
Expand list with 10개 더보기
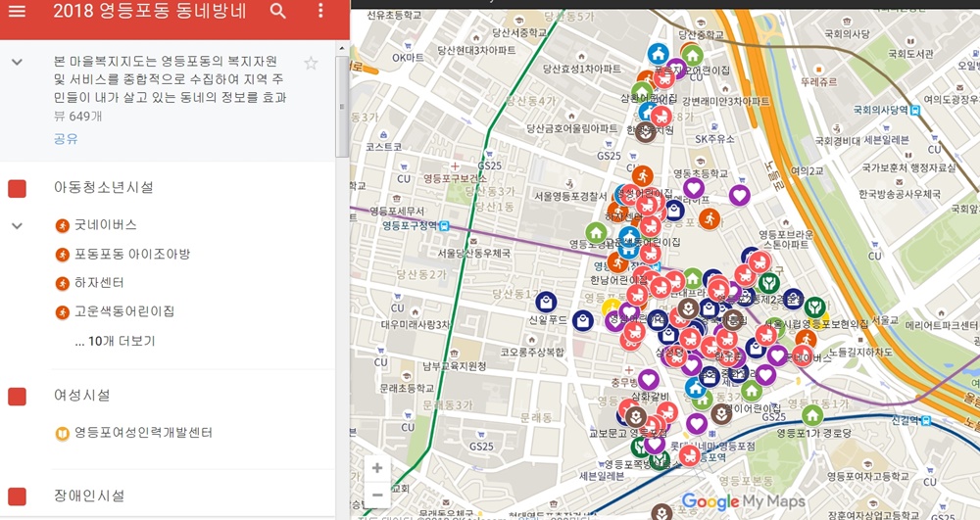[115, 341]
